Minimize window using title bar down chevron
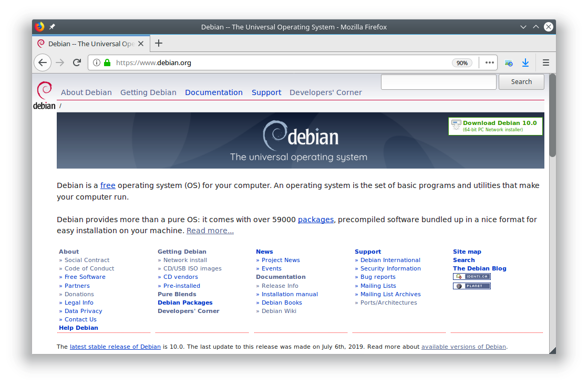Viewport: 588px width, 386px height. (523, 27)
